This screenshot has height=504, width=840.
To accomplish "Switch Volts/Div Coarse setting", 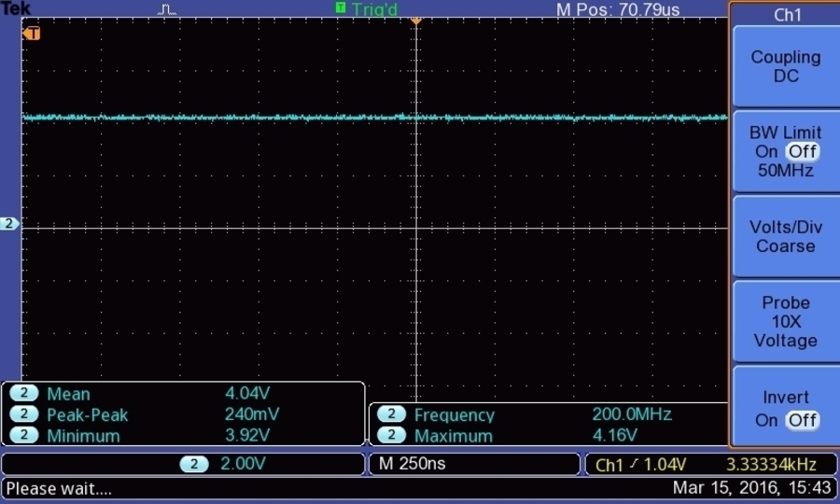I will 785,237.
